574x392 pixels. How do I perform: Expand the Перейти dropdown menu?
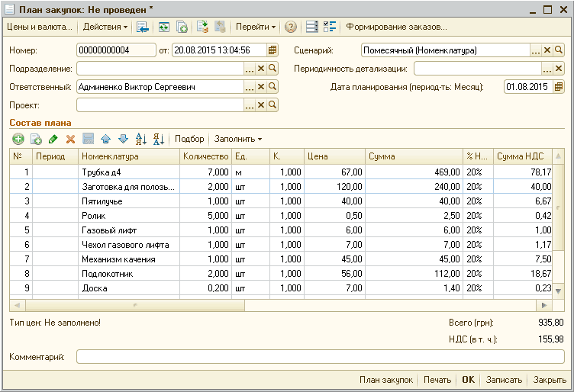click(256, 27)
